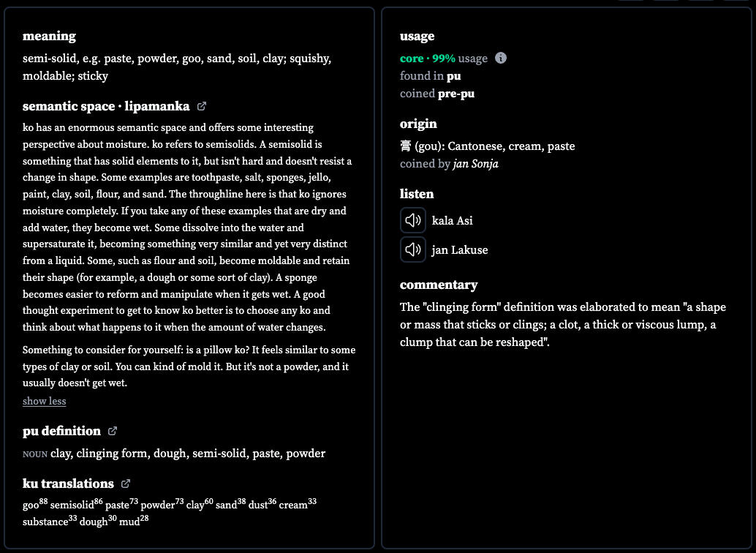Open the ku translations external link icon
The width and height of the screenshot is (756, 553).
tap(125, 484)
